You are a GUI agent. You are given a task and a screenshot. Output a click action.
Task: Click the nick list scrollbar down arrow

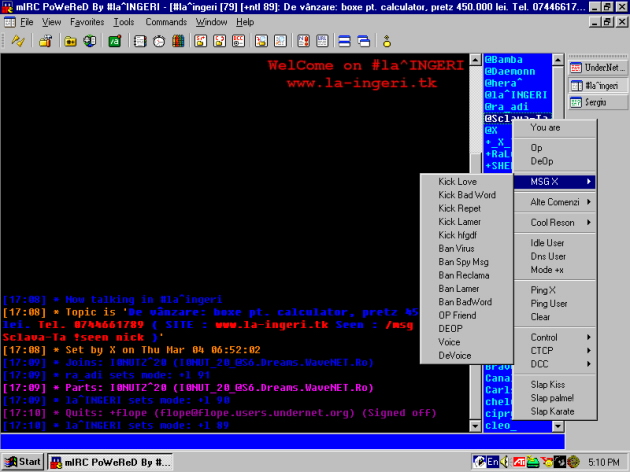558,426
